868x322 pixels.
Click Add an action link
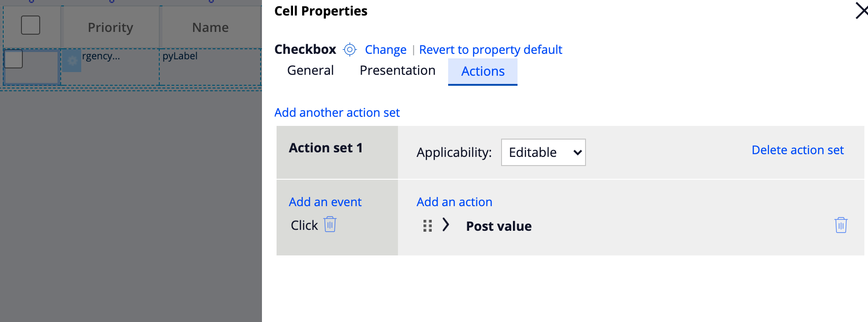point(454,202)
